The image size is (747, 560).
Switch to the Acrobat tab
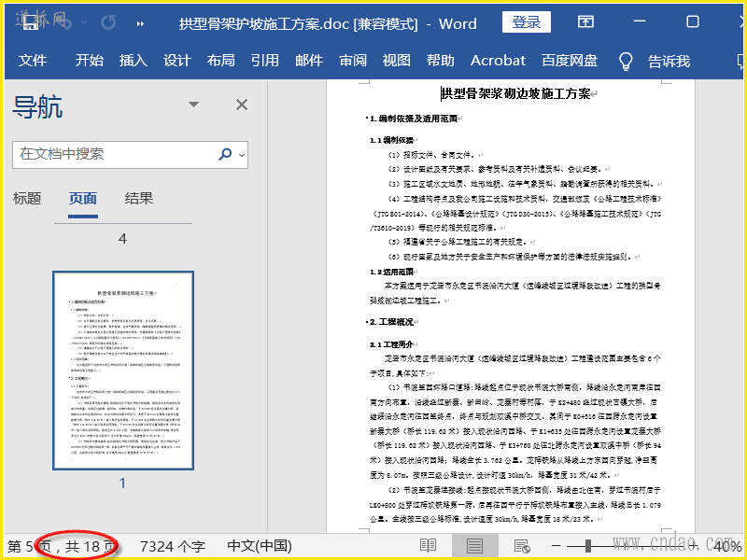(498, 61)
